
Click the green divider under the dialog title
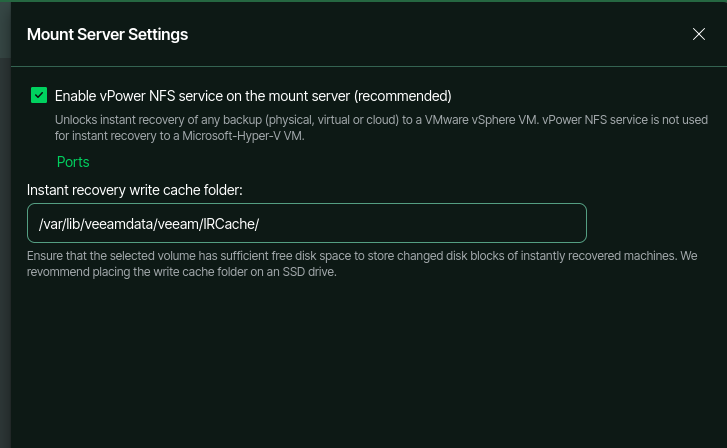click(x=369, y=66)
